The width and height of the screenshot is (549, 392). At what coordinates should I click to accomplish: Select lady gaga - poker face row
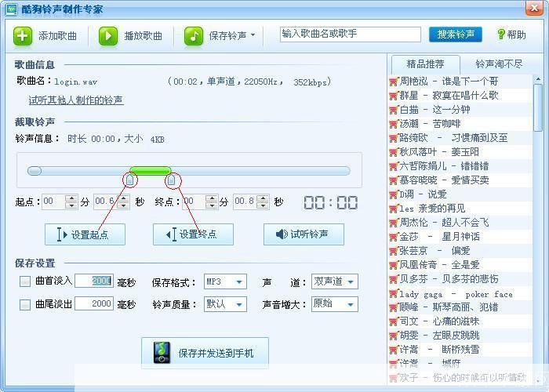point(460,294)
